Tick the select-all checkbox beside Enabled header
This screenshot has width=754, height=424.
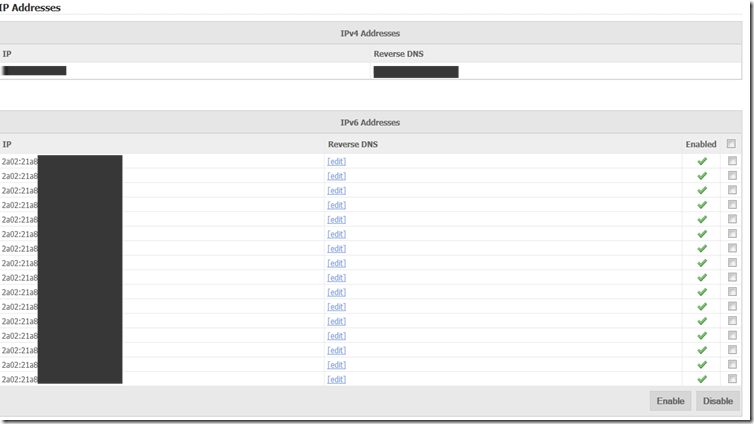pyautogui.click(x=731, y=144)
